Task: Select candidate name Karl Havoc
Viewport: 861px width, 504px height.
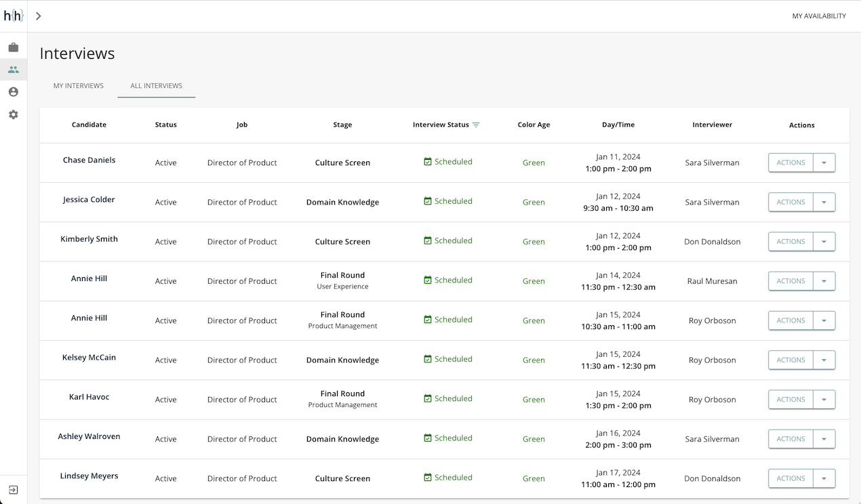Action: tap(89, 396)
